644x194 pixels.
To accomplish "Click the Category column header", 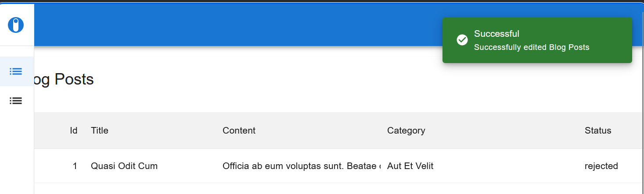I will coord(406,131).
